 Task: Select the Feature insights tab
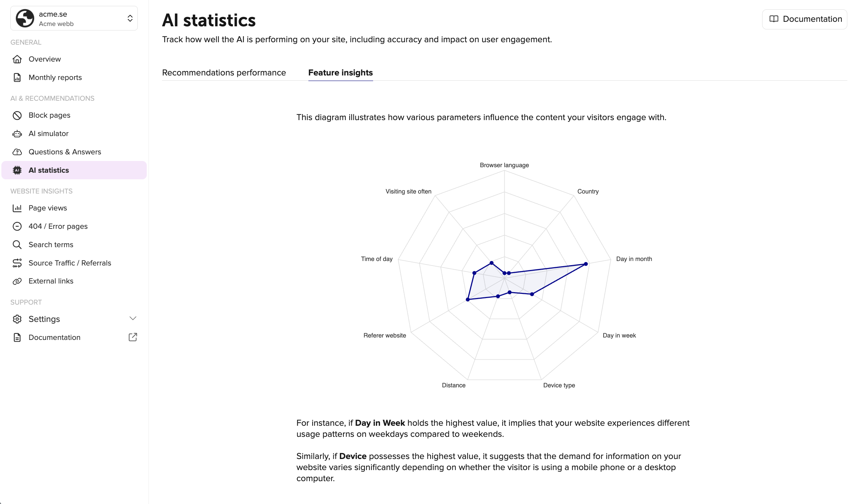click(x=341, y=72)
